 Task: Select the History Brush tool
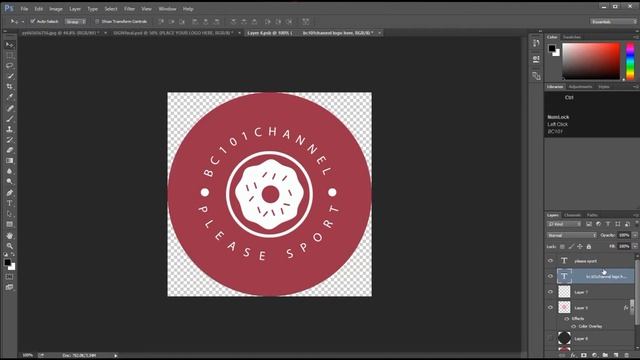[x=10, y=140]
